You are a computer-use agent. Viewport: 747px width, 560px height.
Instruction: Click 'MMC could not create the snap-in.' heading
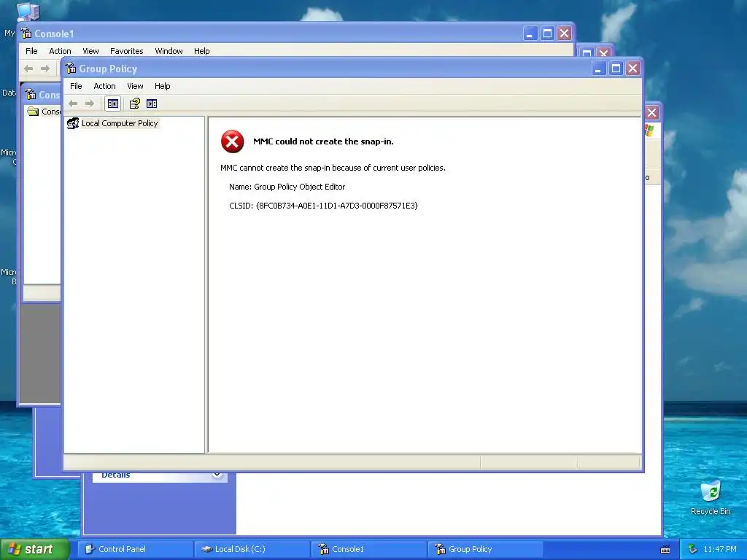[323, 141]
